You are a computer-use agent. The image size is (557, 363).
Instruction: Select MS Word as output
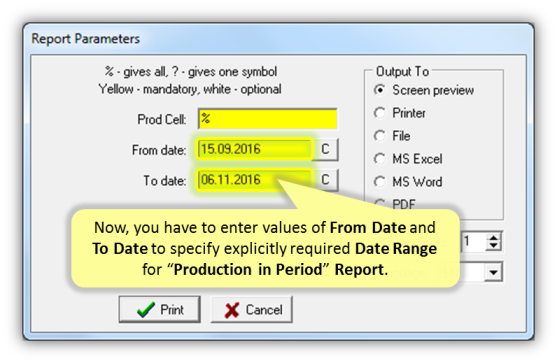380,182
